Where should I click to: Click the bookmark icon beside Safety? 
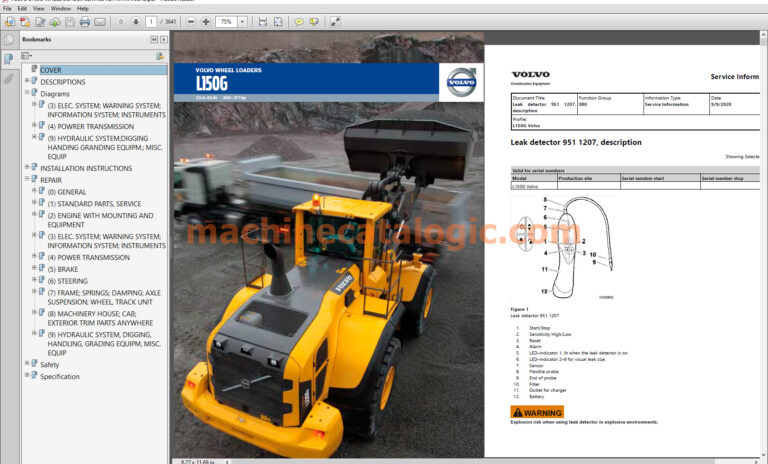pos(34,364)
